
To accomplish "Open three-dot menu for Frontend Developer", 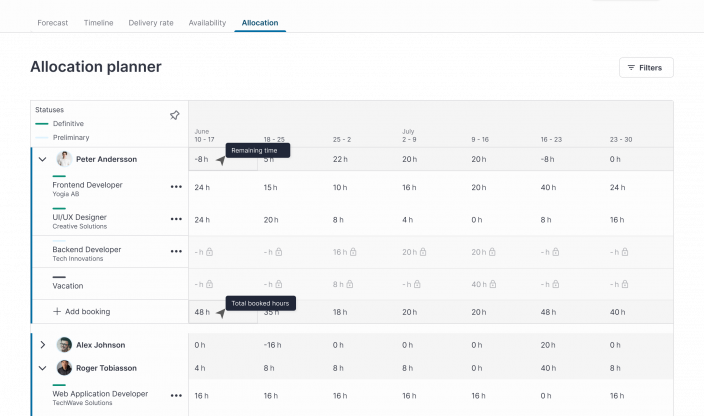I will 176,187.
